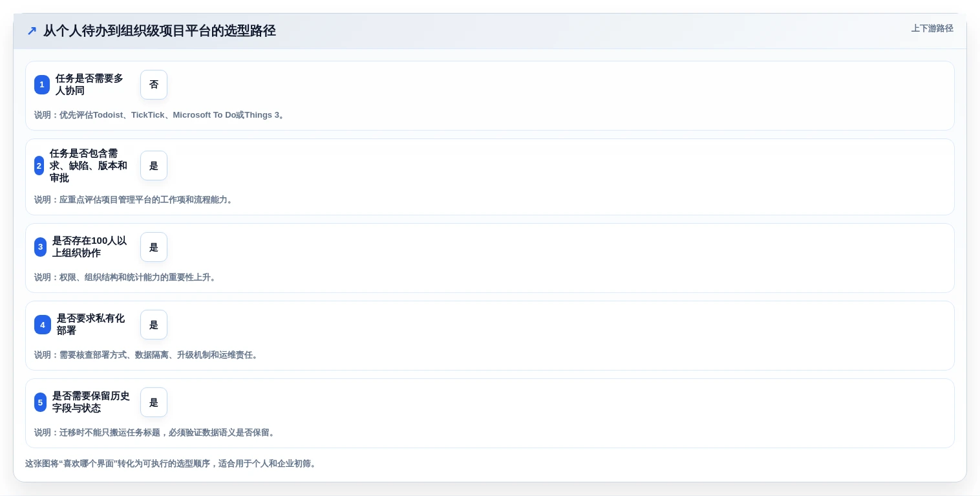The width and height of the screenshot is (980, 496).
Task: Click step number badge 2
Action: pos(39,166)
